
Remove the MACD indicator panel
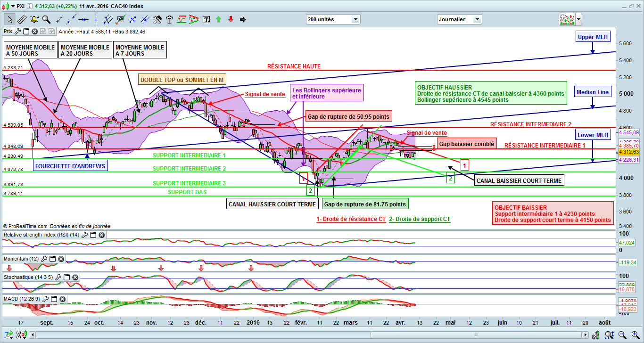(x=61, y=299)
